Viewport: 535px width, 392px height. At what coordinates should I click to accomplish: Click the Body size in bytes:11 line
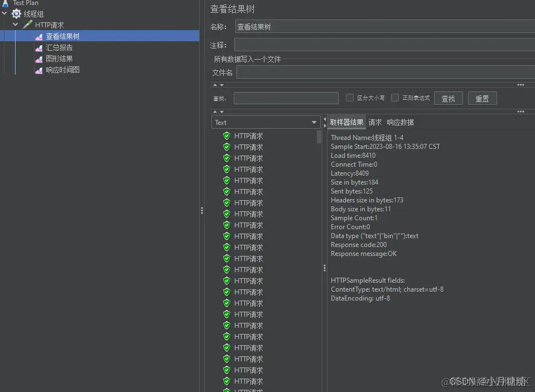(x=360, y=209)
